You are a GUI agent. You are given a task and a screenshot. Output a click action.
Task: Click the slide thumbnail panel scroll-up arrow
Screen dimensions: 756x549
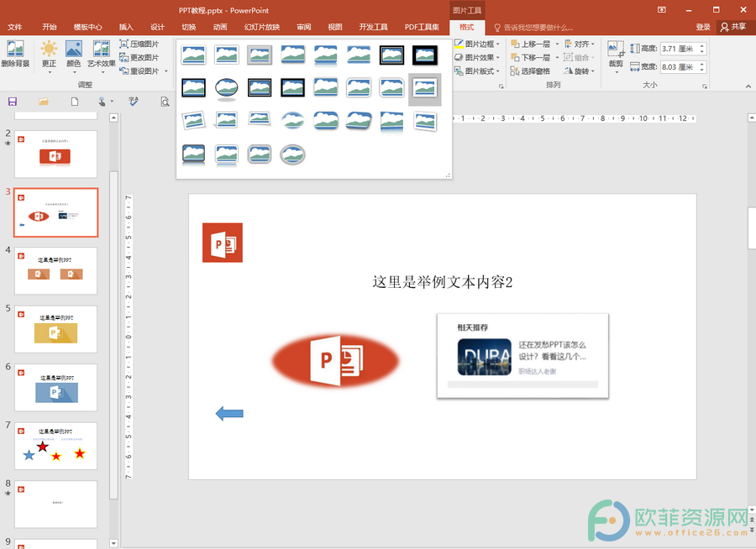tap(113, 118)
